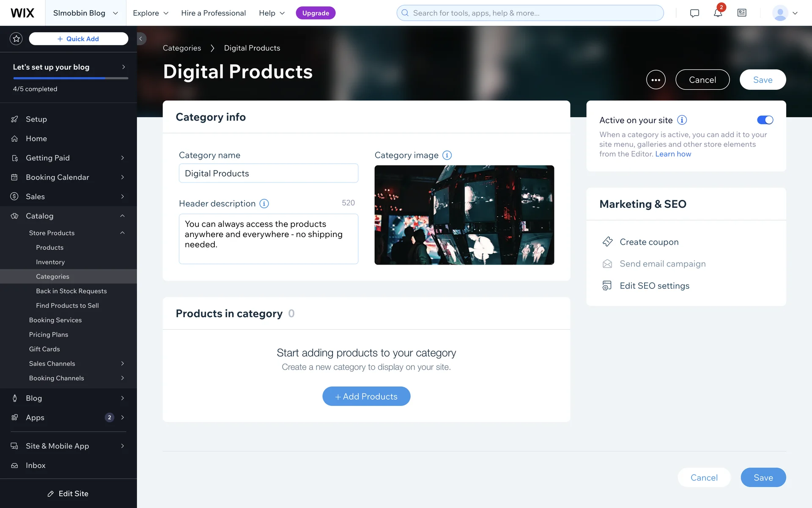Collapse the Catalog section in sidebar
The height and width of the screenshot is (508, 812).
click(122, 216)
